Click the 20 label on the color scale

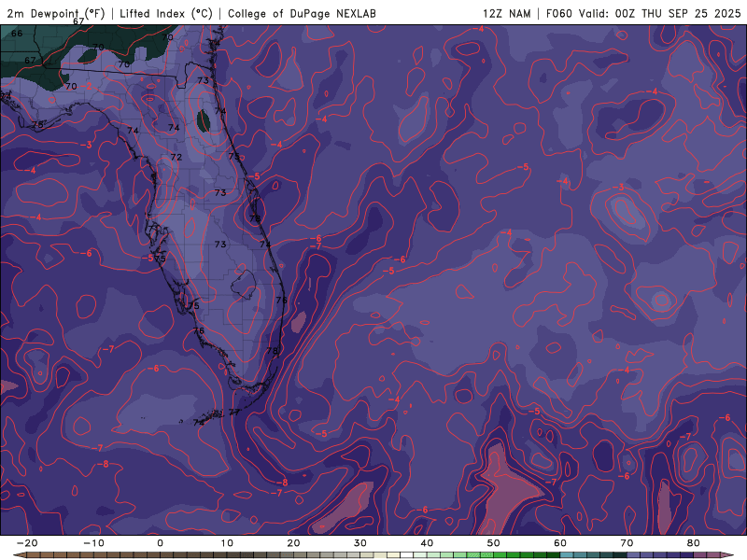(x=293, y=543)
